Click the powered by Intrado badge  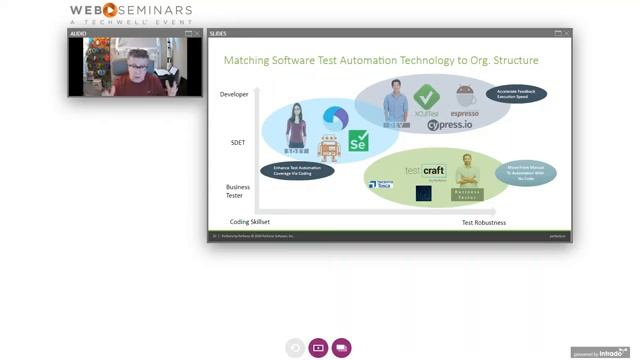[600, 352]
